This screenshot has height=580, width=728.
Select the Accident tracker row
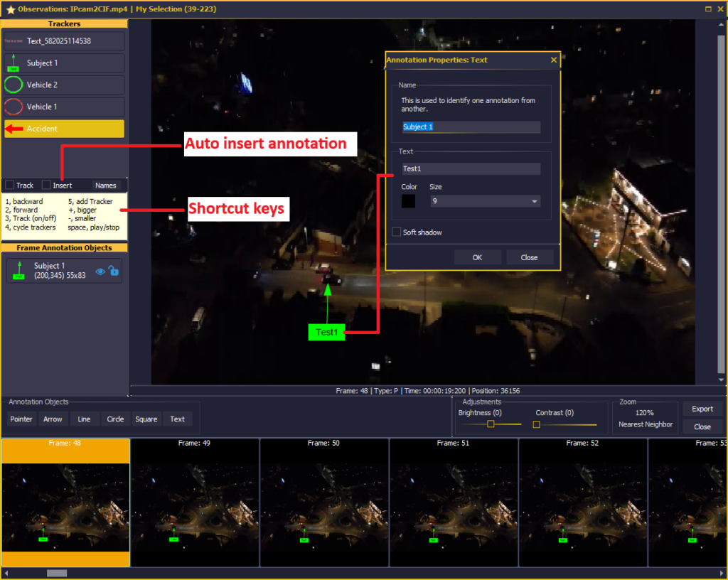[64, 129]
